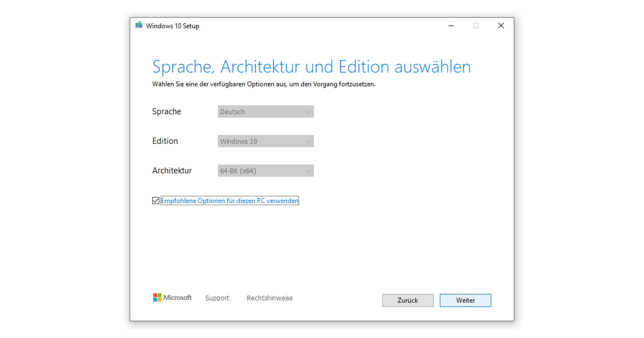Uncheck the recommended options checkbox
Screen dimensions: 644x338
[156, 201]
